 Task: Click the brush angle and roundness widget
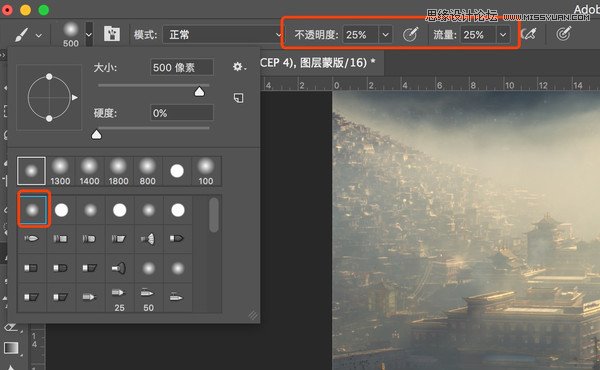(x=49, y=97)
